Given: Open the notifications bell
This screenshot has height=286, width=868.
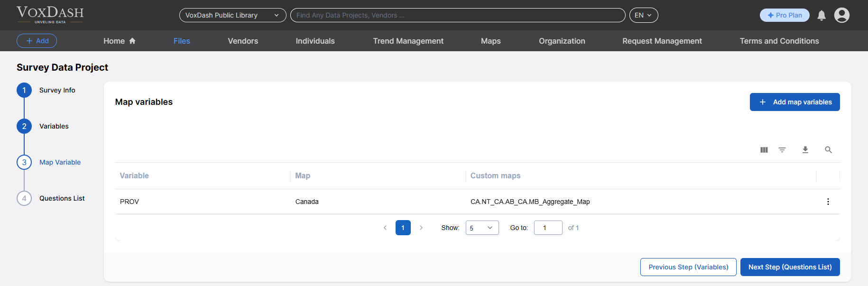Looking at the screenshot, I should (x=822, y=15).
